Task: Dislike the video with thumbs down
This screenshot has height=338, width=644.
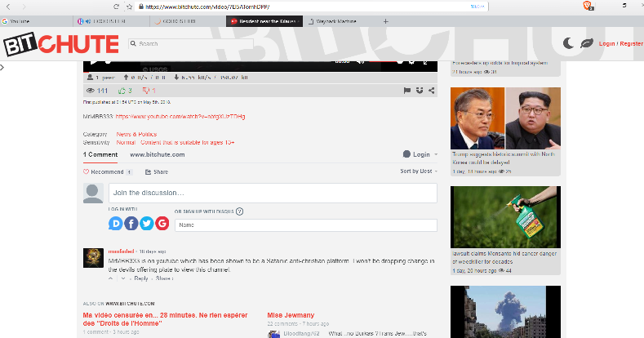Action: coord(149,91)
